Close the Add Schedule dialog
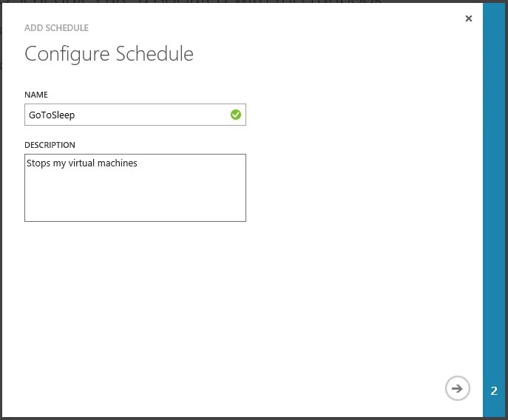This screenshot has width=508, height=420. [469, 18]
